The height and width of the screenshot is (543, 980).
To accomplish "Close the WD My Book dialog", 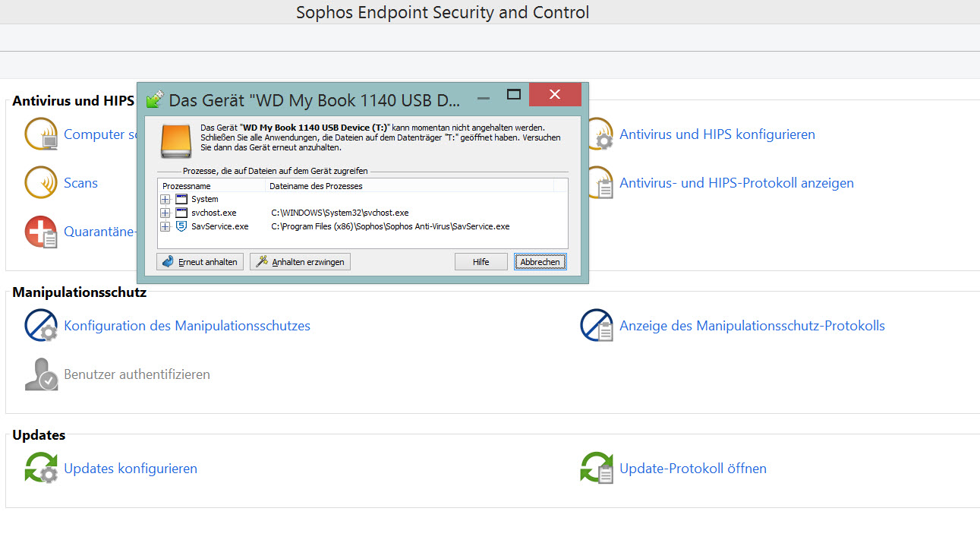I will (555, 94).
